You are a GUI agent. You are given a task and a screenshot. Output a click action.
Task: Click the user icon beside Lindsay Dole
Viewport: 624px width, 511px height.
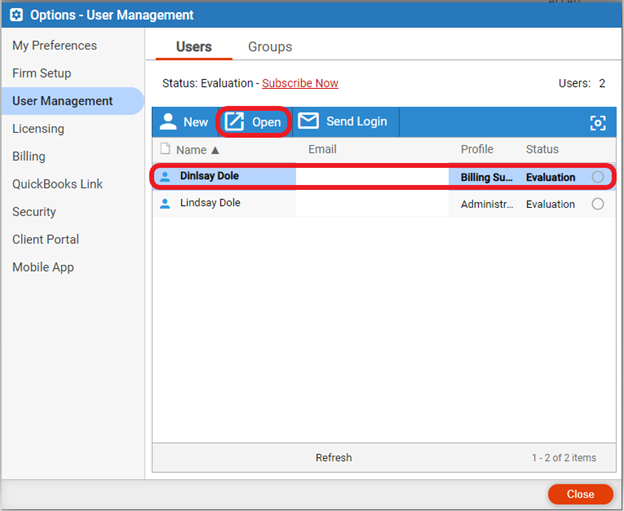[x=165, y=203]
